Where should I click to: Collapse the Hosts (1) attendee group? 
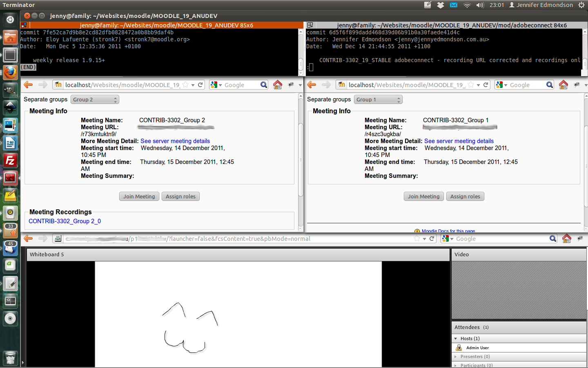456,339
